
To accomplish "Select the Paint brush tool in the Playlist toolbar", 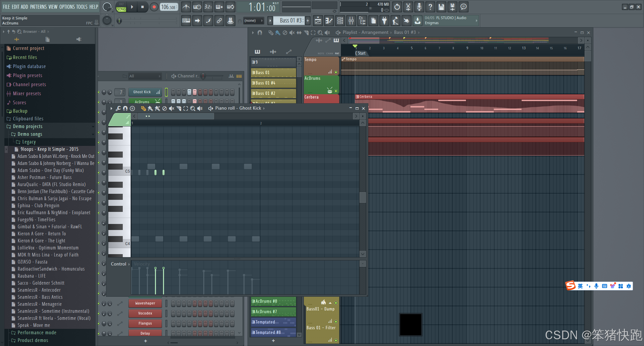I will click(x=277, y=33).
